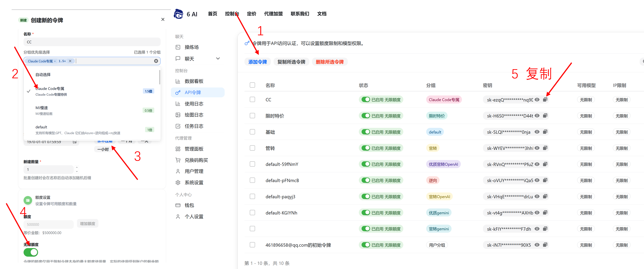Increase the 新建数量 count

point(77,167)
